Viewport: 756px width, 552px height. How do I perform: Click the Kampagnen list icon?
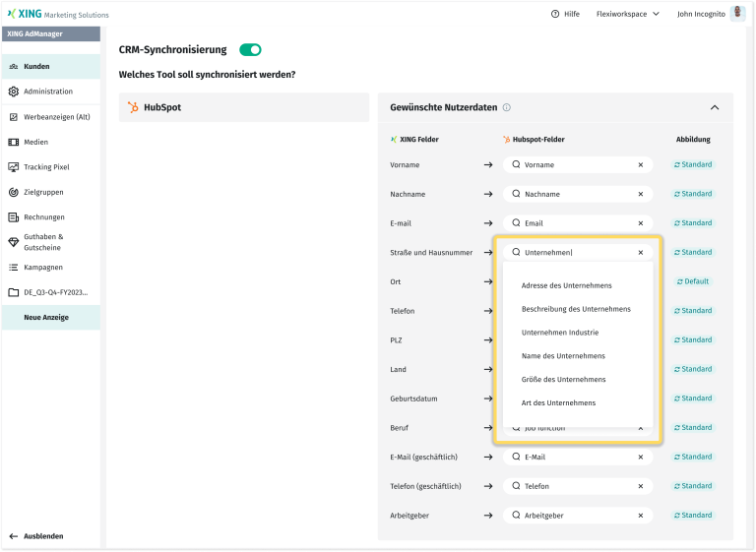click(x=14, y=267)
